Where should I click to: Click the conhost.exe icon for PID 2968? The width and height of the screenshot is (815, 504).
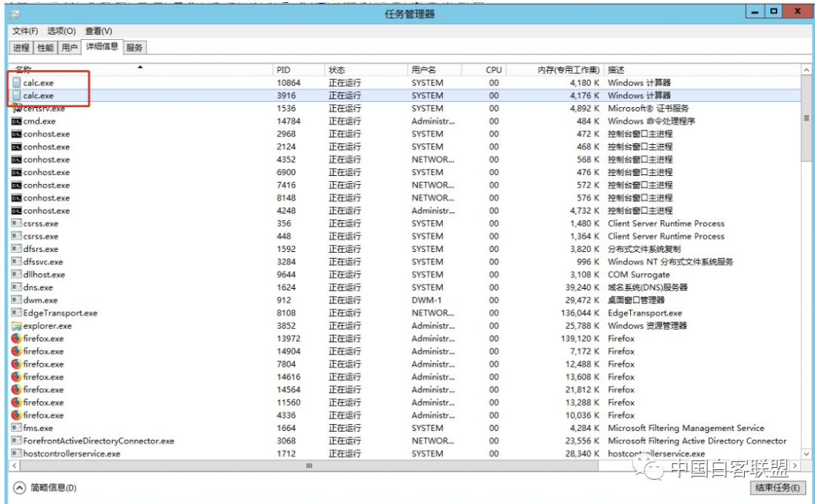16,134
